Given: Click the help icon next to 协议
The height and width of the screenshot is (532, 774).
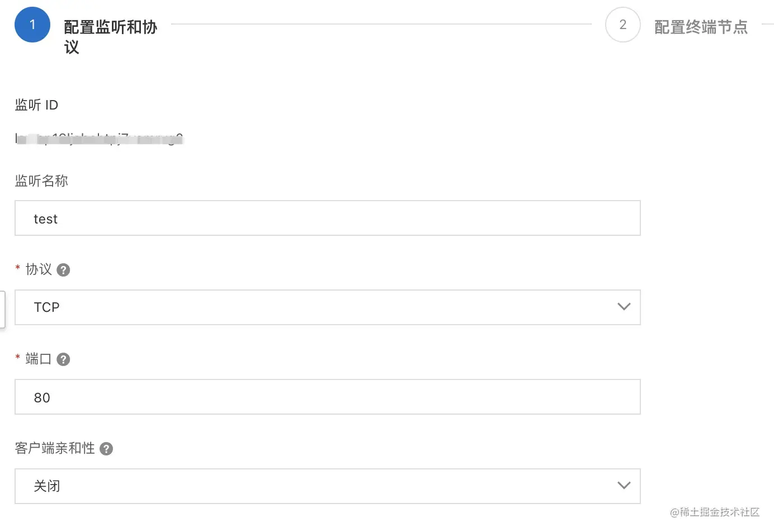Looking at the screenshot, I should (64, 270).
